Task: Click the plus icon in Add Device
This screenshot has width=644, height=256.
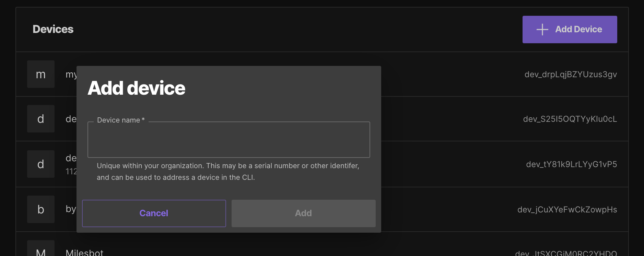Action: 542,30
